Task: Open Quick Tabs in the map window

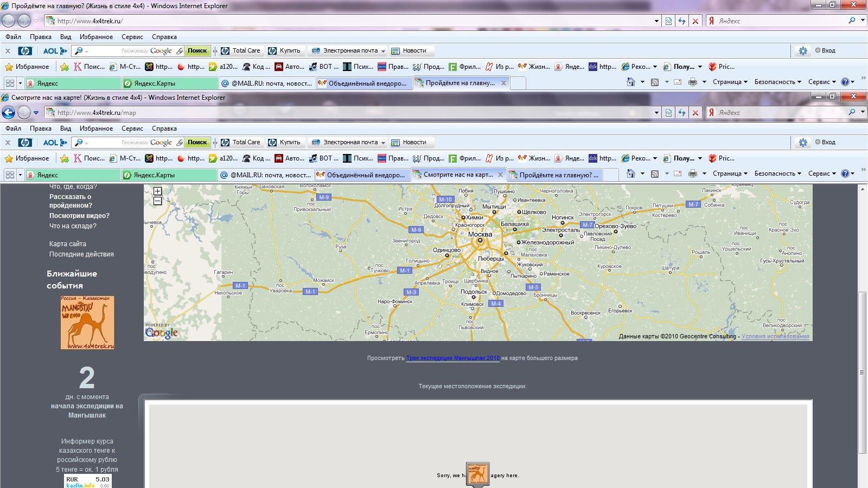Action: tap(10, 175)
